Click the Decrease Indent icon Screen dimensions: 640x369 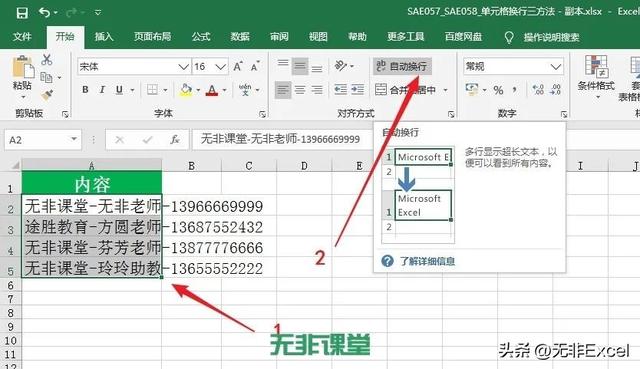tap(340, 90)
